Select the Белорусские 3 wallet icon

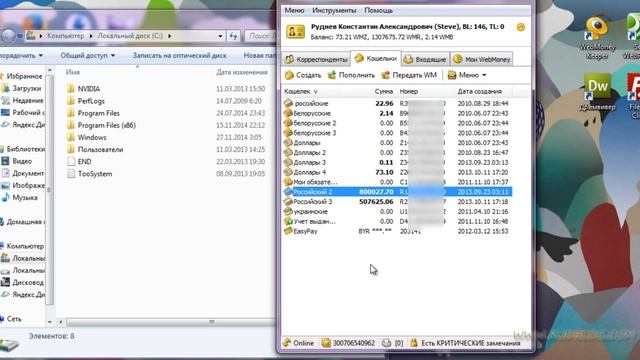289,133
